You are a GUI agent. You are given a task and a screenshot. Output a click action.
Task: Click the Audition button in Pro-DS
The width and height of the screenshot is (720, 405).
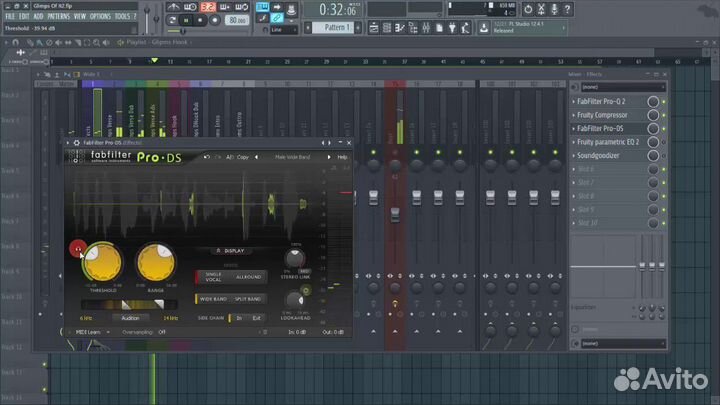coord(130,317)
